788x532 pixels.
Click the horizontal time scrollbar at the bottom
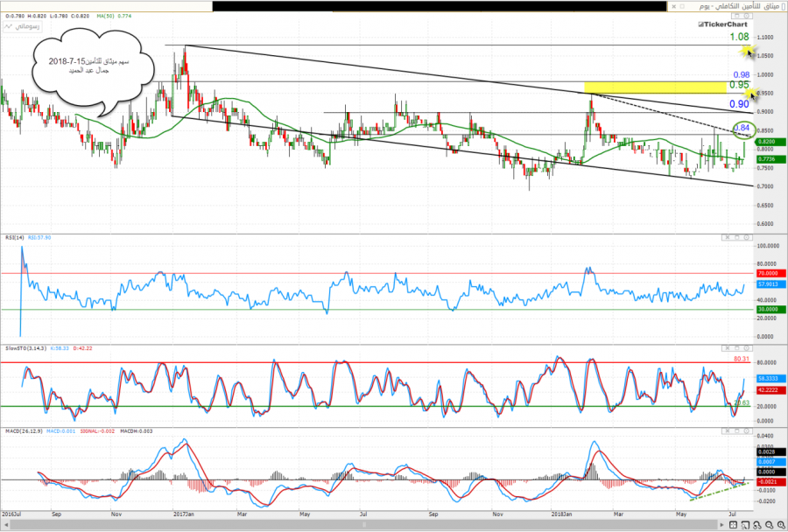click(x=350, y=523)
